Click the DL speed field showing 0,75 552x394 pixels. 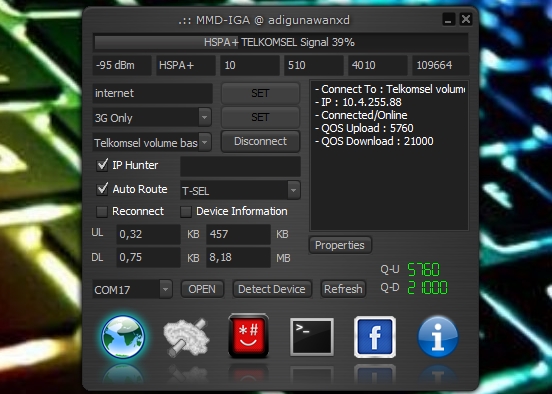point(148,257)
